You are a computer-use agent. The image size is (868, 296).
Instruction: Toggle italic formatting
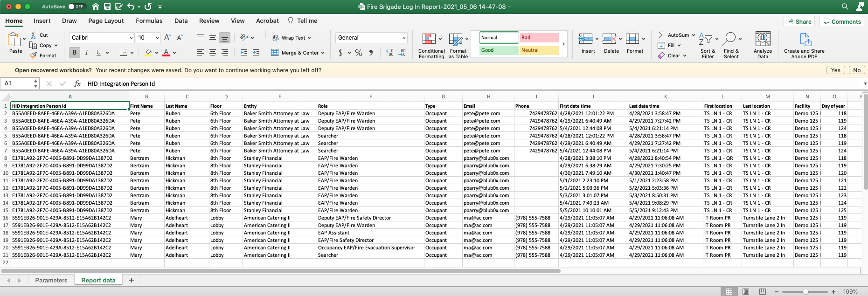pyautogui.click(x=86, y=53)
